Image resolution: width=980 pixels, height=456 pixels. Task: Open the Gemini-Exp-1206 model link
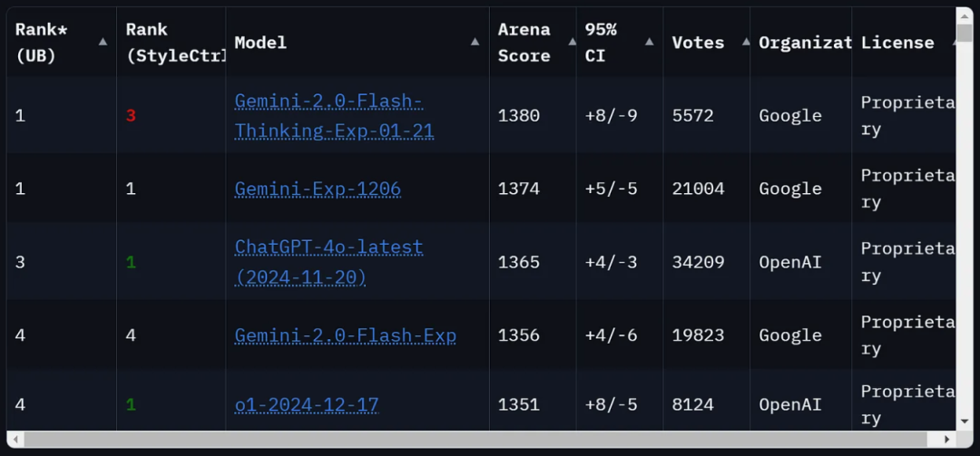(318, 189)
